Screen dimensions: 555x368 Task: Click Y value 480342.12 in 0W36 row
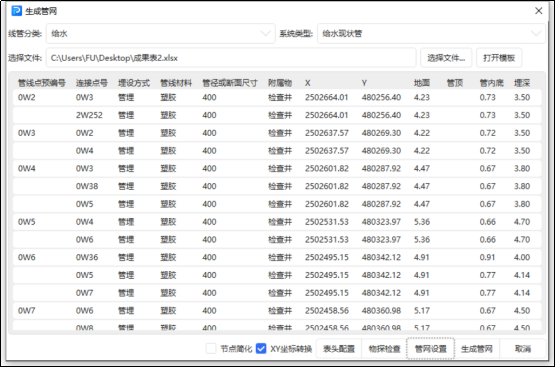pos(381,257)
